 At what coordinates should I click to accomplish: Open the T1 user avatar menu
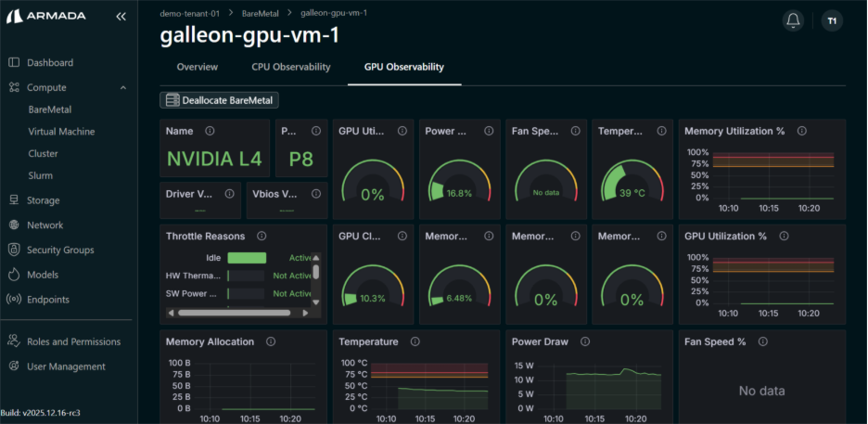click(832, 20)
